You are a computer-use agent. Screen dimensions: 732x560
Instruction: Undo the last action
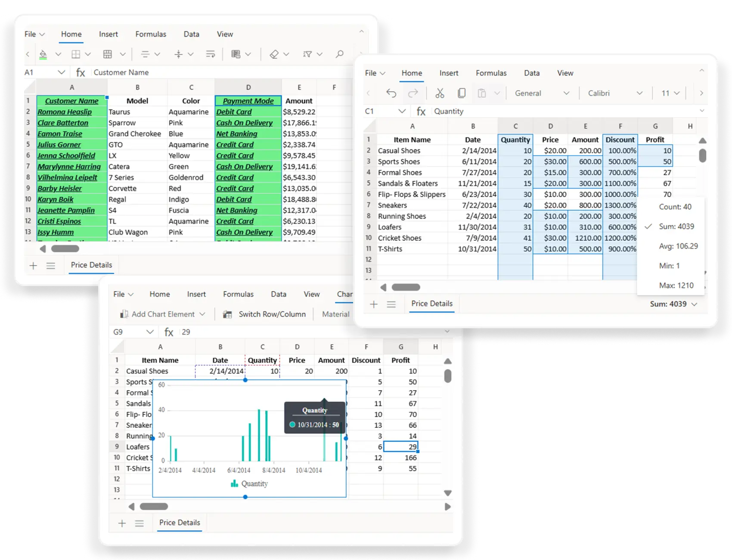[391, 93]
